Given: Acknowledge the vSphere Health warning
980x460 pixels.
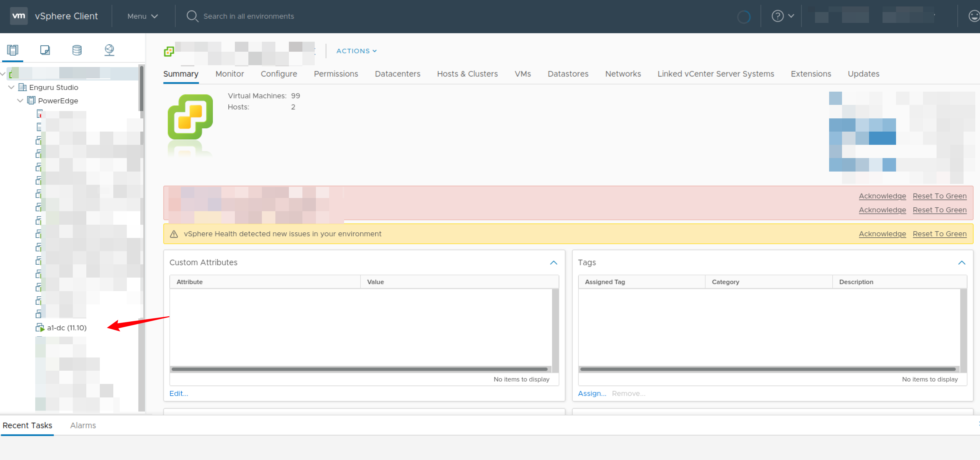Looking at the screenshot, I should click(x=882, y=234).
